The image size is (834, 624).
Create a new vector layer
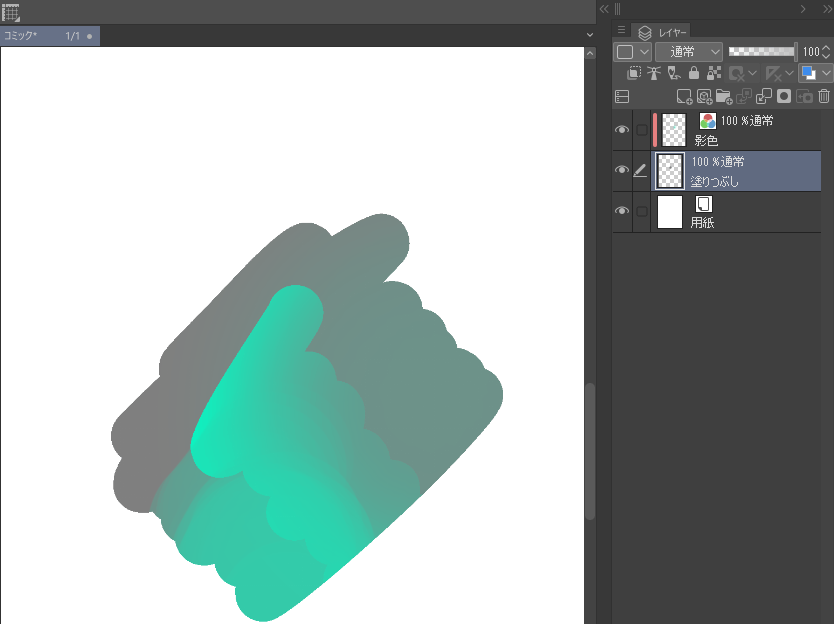[704, 96]
